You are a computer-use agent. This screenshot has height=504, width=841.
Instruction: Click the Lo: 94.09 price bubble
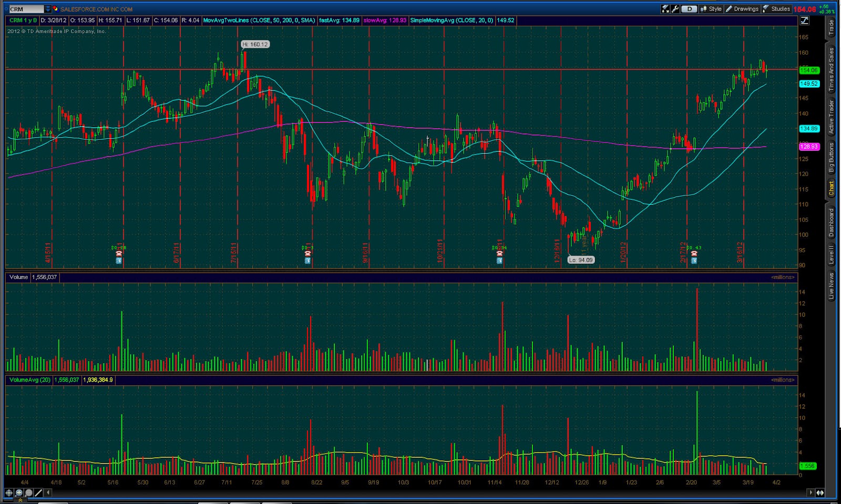(581, 260)
